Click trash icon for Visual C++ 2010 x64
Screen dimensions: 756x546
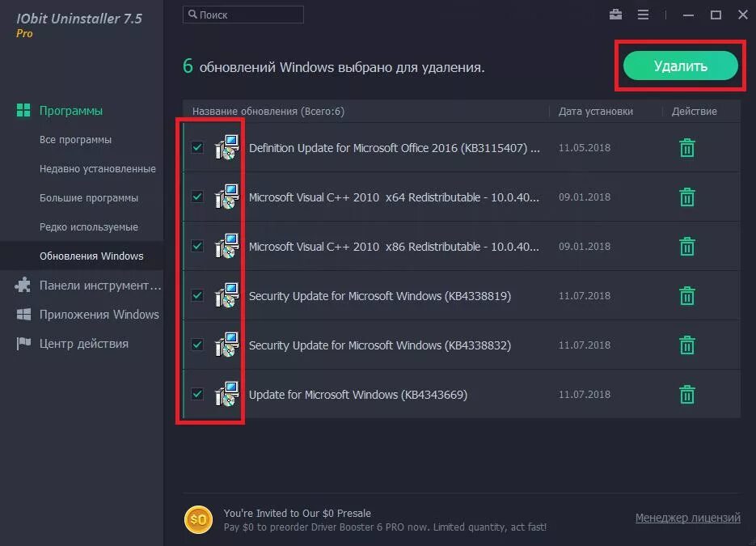click(686, 197)
